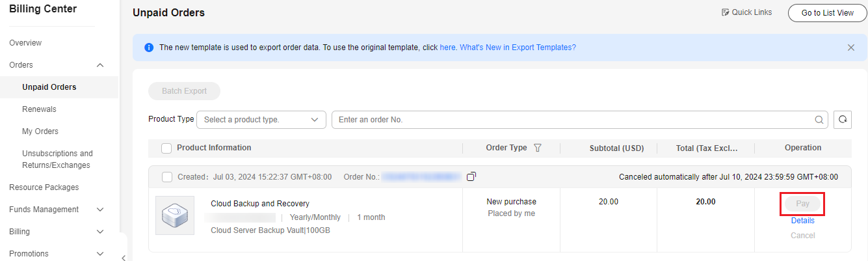The width and height of the screenshot is (868, 261).
Task: Copy the order number with copy icon
Action: coord(471,176)
